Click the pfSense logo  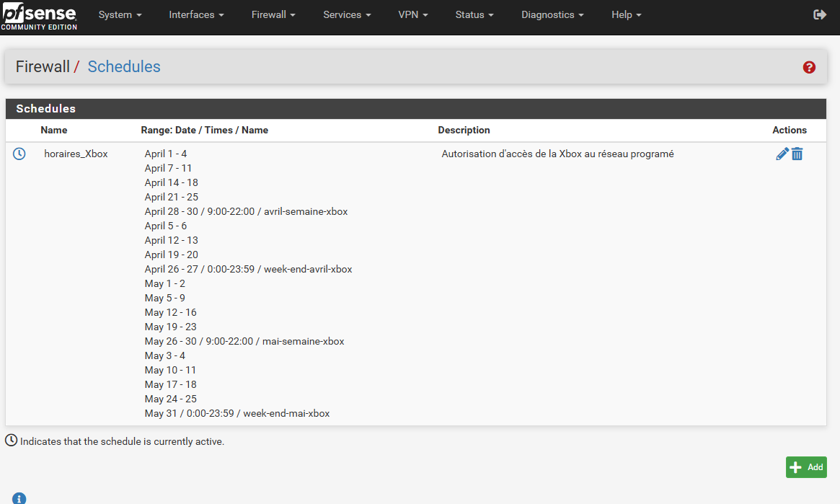pyautogui.click(x=39, y=16)
